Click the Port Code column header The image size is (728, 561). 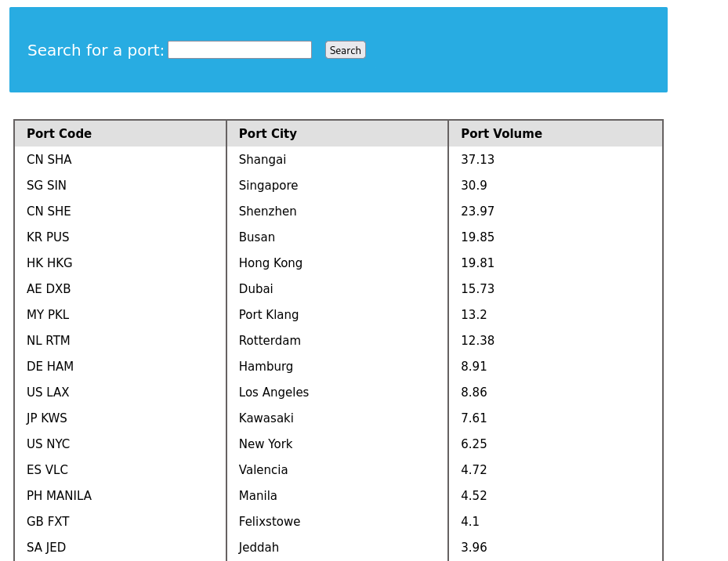point(59,134)
